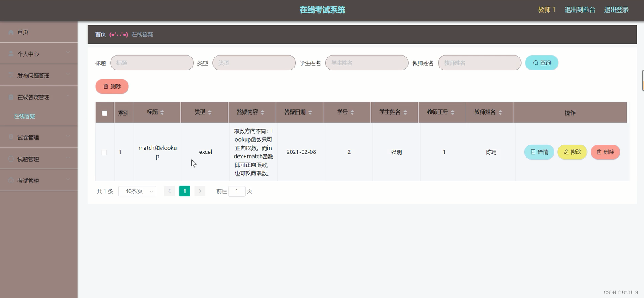The image size is (644, 298).
Task: Toggle the select-all header checkbox
Action: click(105, 113)
